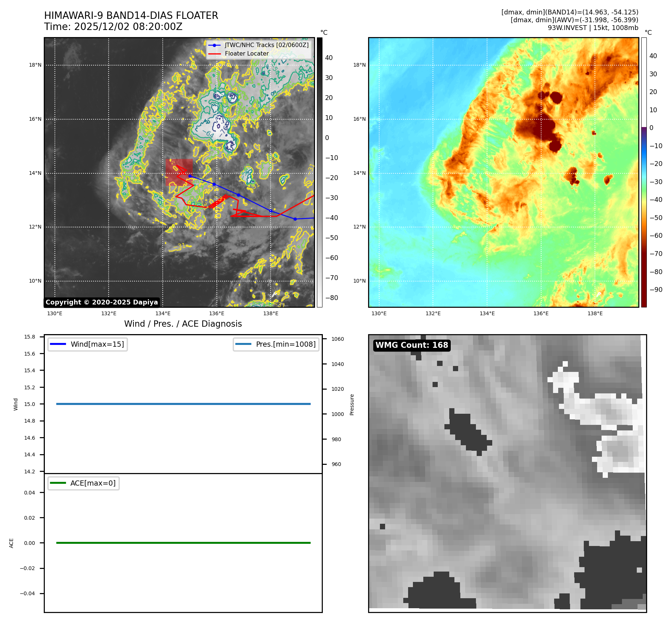Click the rainbow temperature colorbar of the right map
672x626 pixels.
tap(644, 172)
